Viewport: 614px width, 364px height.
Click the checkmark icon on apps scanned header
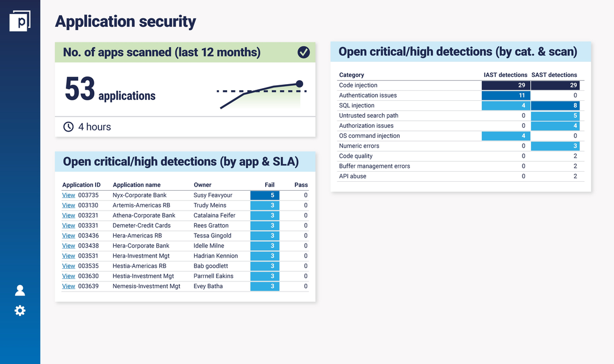tap(304, 52)
